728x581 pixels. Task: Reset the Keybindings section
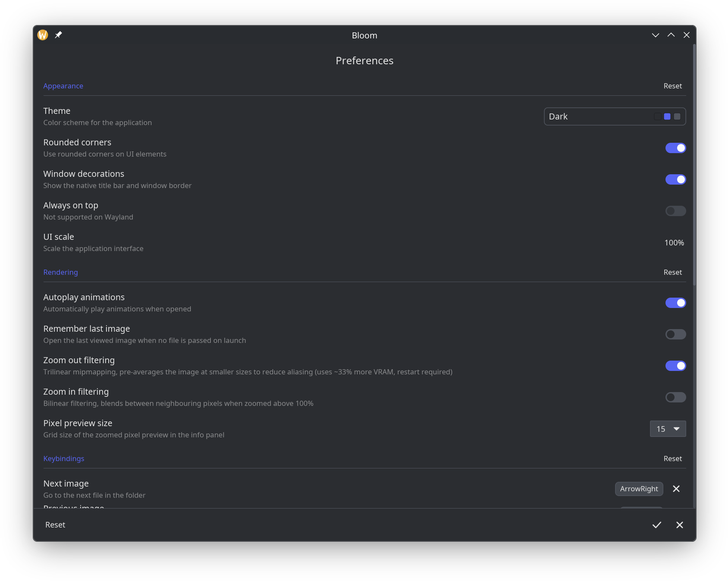672,459
